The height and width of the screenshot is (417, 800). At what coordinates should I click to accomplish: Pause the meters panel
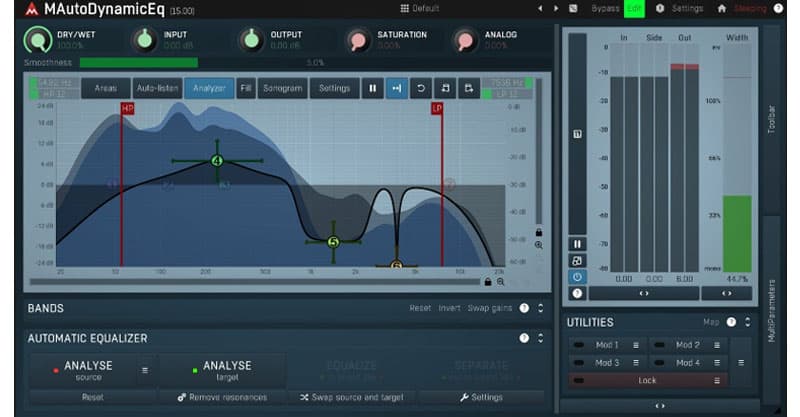577,244
